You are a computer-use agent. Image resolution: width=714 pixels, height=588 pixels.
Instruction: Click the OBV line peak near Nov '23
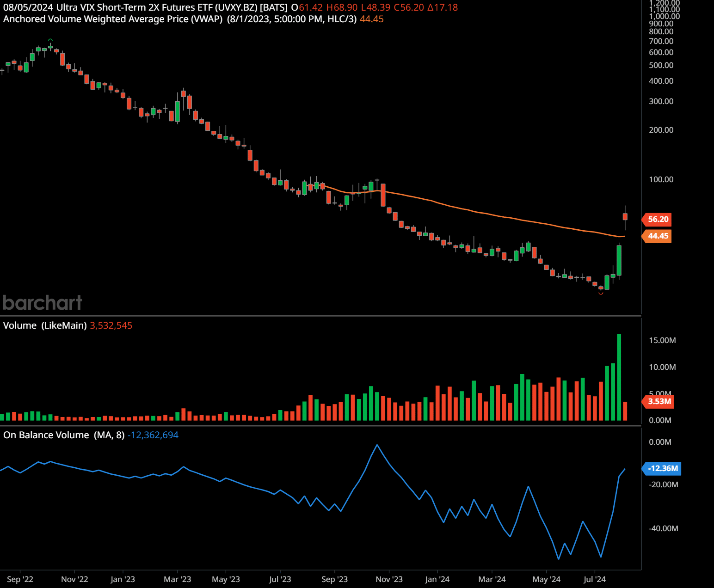(377, 445)
